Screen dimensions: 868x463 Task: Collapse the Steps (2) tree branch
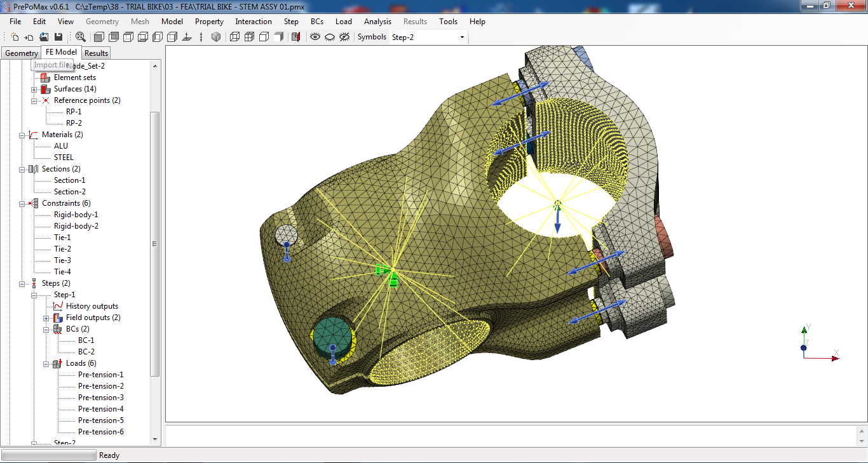coord(22,283)
